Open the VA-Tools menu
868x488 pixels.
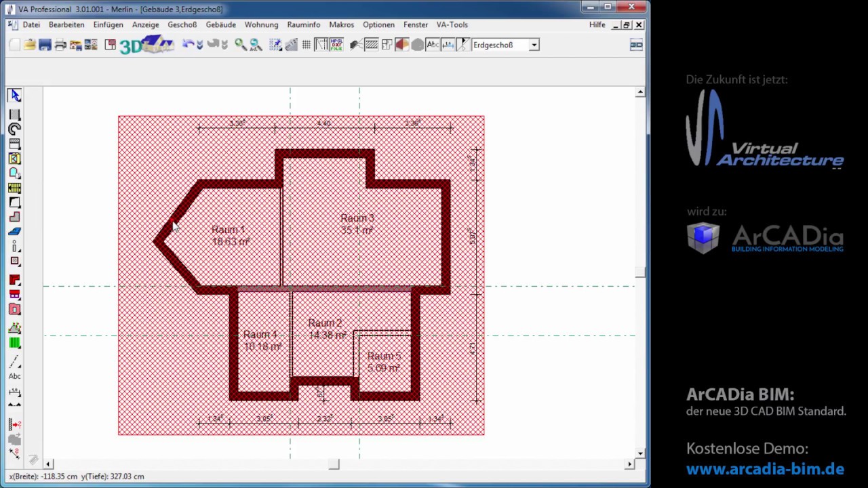click(x=452, y=24)
